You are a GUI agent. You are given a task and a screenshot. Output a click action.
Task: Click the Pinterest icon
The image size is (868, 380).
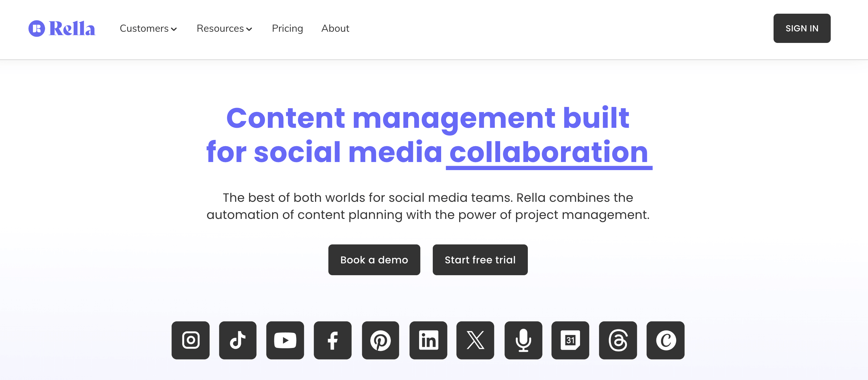pyautogui.click(x=381, y=340)
